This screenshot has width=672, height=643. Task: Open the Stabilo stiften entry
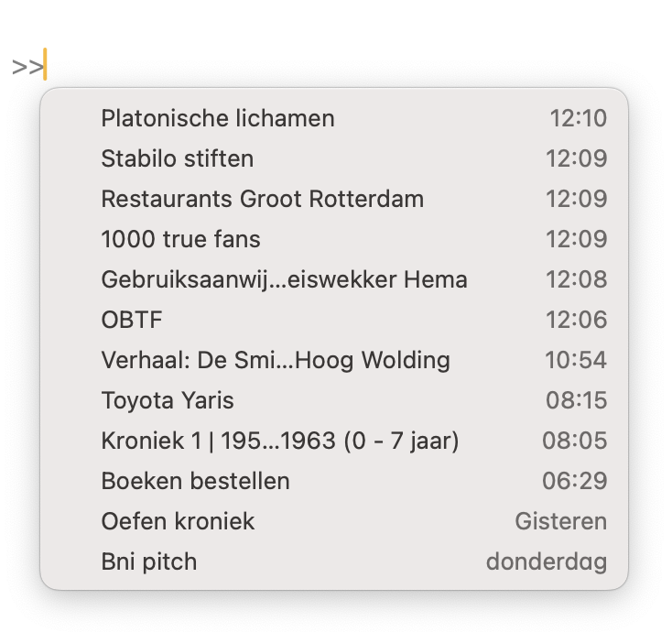tap(178, 158)
